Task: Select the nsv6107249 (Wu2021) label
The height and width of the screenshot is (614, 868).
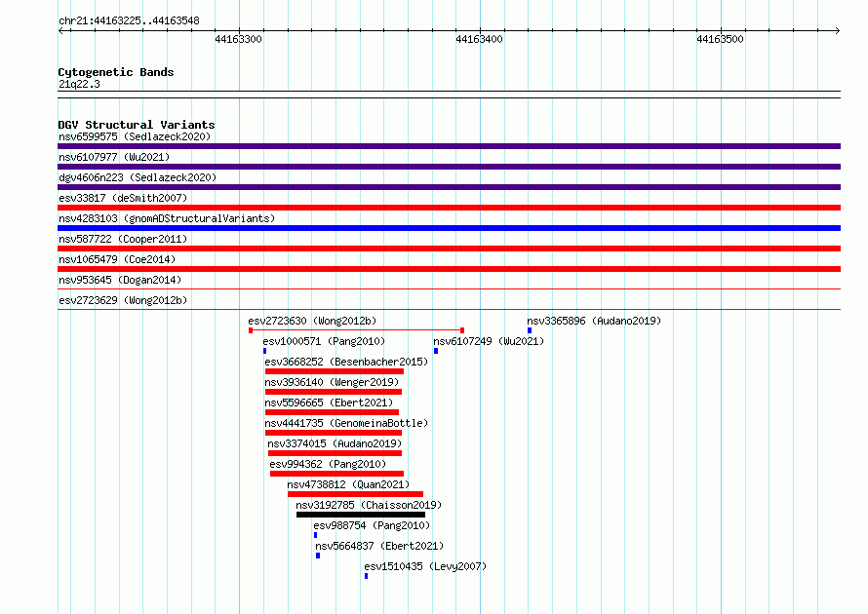Action: [489, 341]
